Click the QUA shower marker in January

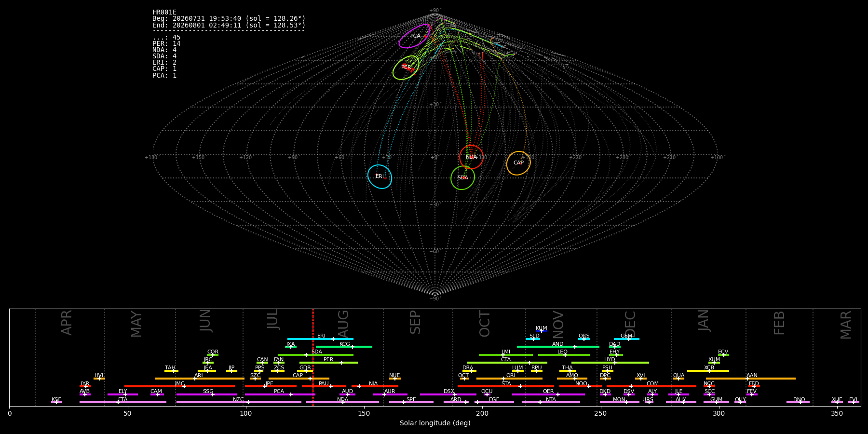click(x=678, y=379)
